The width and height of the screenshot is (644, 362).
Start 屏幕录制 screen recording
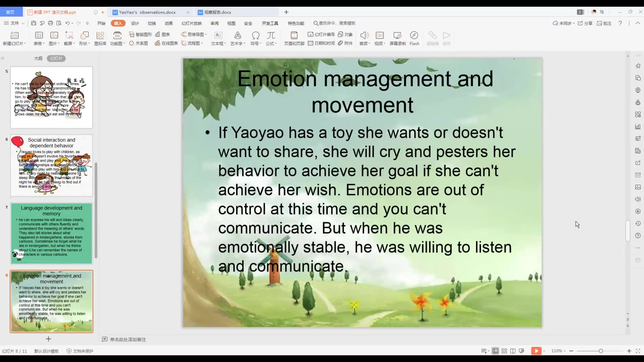[397, 38]
